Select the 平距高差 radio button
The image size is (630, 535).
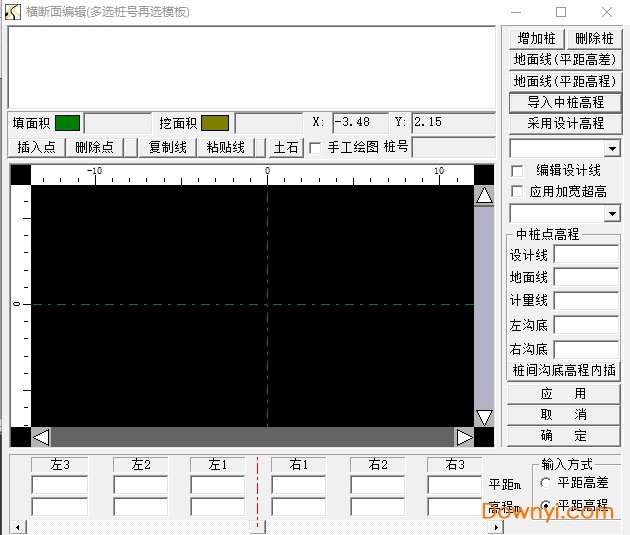[545, 482]
